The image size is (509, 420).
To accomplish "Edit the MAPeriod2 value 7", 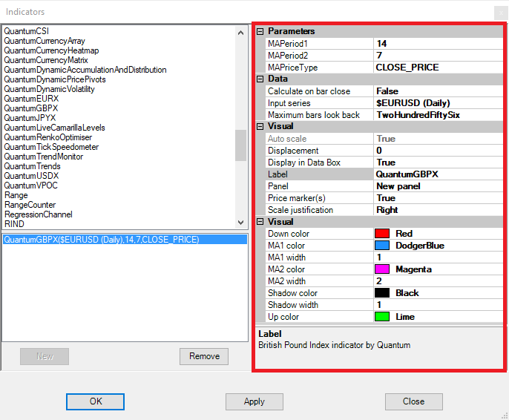I will (439, 56).
